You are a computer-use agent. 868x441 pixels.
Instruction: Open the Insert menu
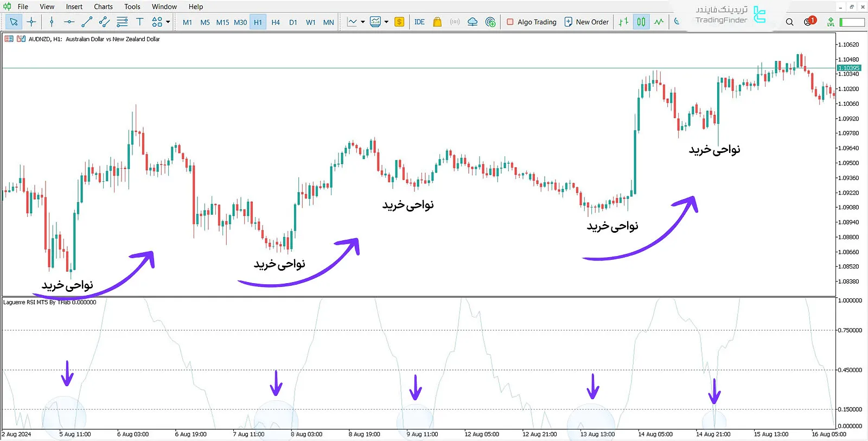pyautogui.click(x=74, y=7)
